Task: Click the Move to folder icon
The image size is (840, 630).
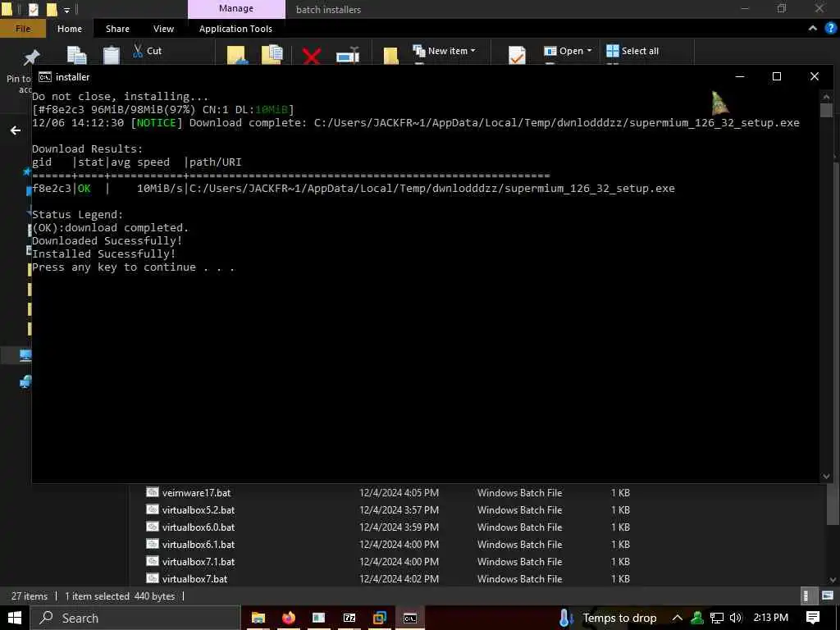Action: (236, 55)
